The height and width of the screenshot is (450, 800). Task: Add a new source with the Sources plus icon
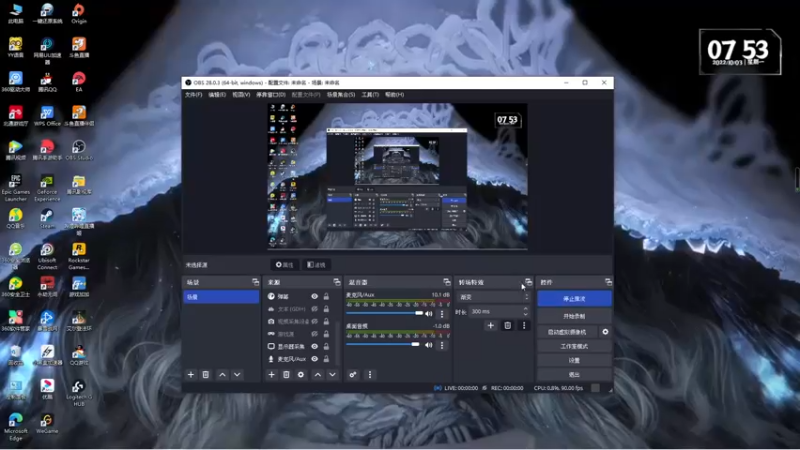coord(271,374)
